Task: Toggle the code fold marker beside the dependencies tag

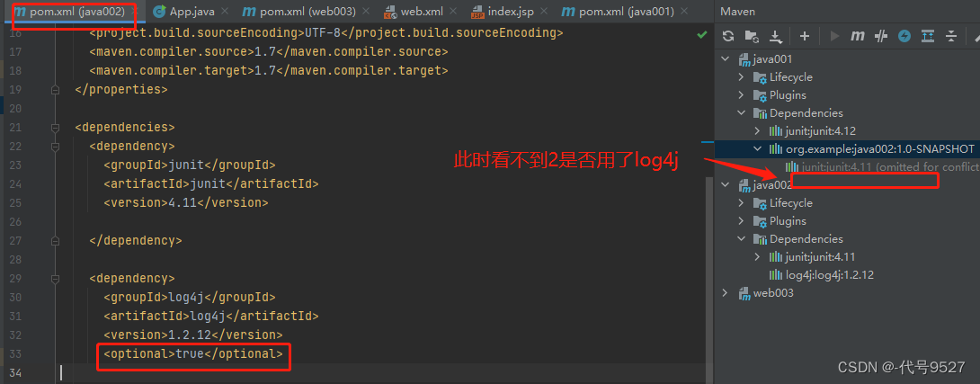Action: coord(55,128)
